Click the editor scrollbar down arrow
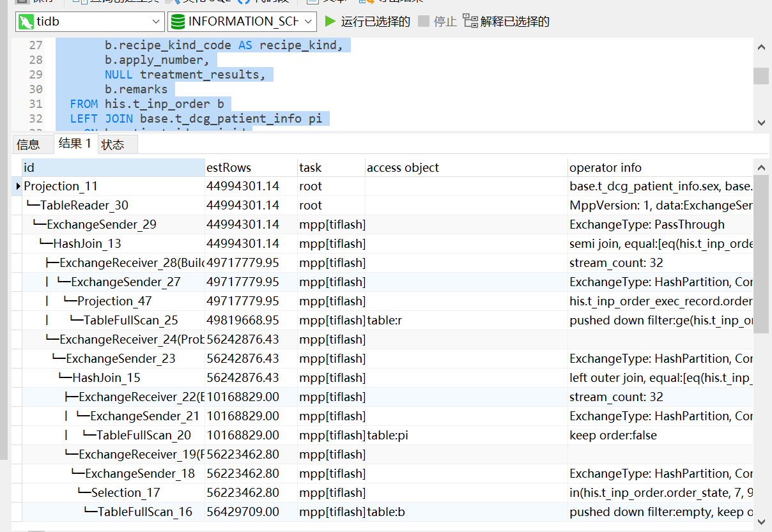This screenshot has width=772, height=532. (x=761, y=123)
